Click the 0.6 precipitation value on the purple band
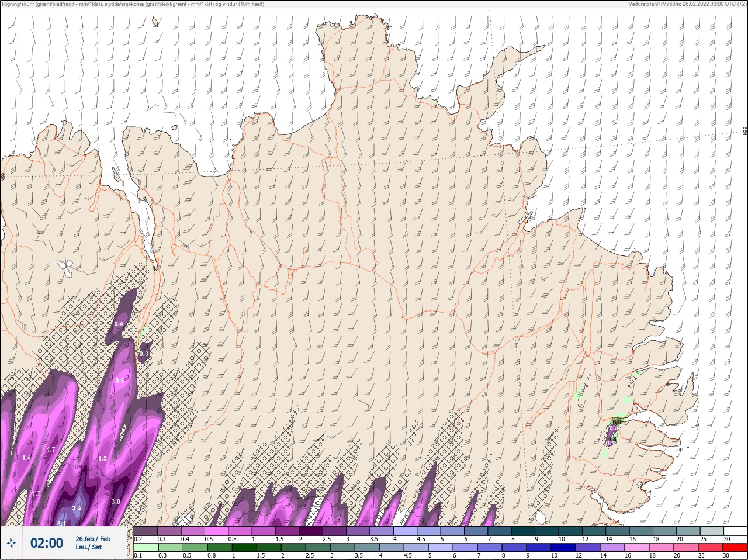This screenshot has width=748, height=560. point(120,381)
